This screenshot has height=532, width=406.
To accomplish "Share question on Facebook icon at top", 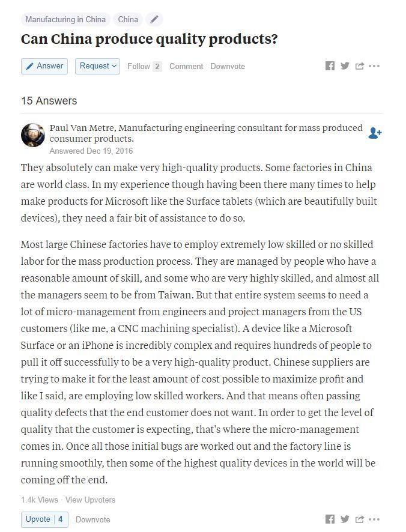I will pyautogui.click(x=330, y=66).
